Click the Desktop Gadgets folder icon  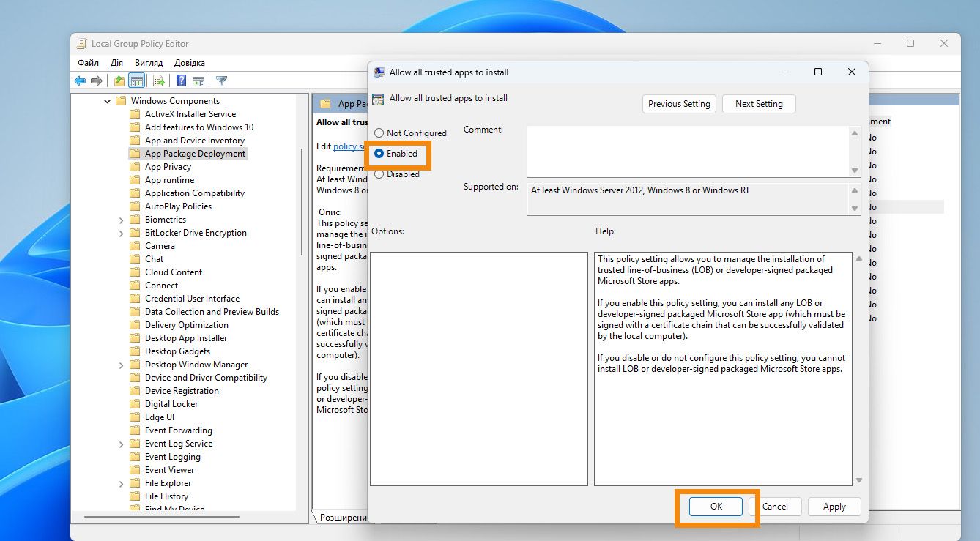pyautogui.click(x=135, y=351)
